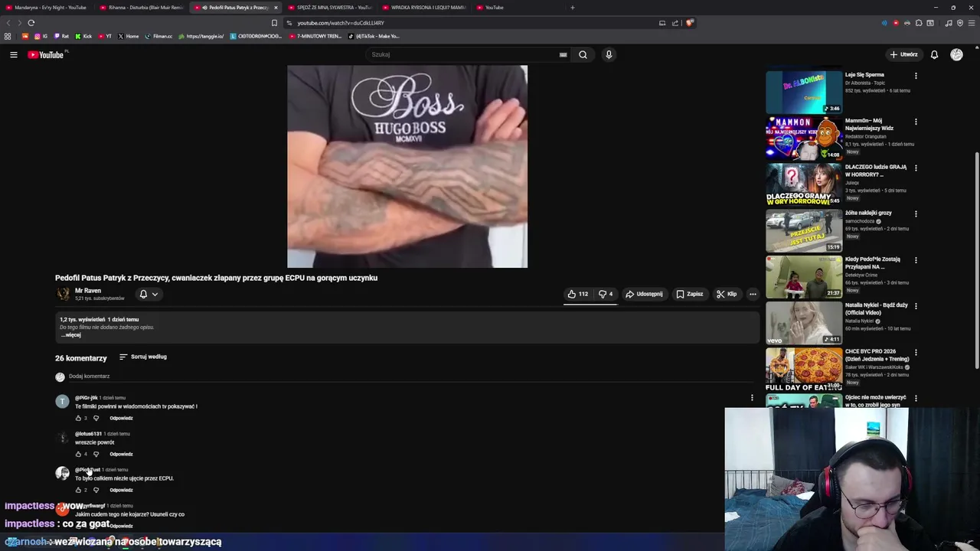Click 'Zapisz' save button
The width and height of the screenshot is (980, 551).
690,294
